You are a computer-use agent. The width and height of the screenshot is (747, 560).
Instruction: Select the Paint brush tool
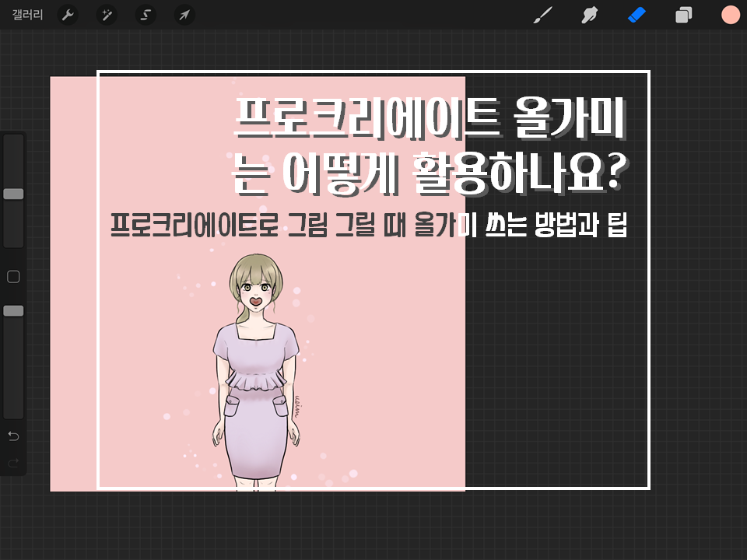coord(543,16)
